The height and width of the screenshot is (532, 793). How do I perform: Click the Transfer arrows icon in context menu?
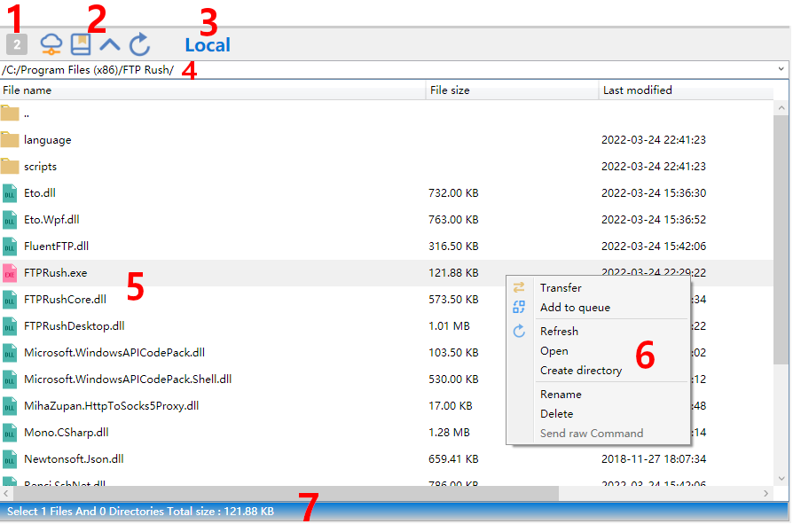(519, 288)
